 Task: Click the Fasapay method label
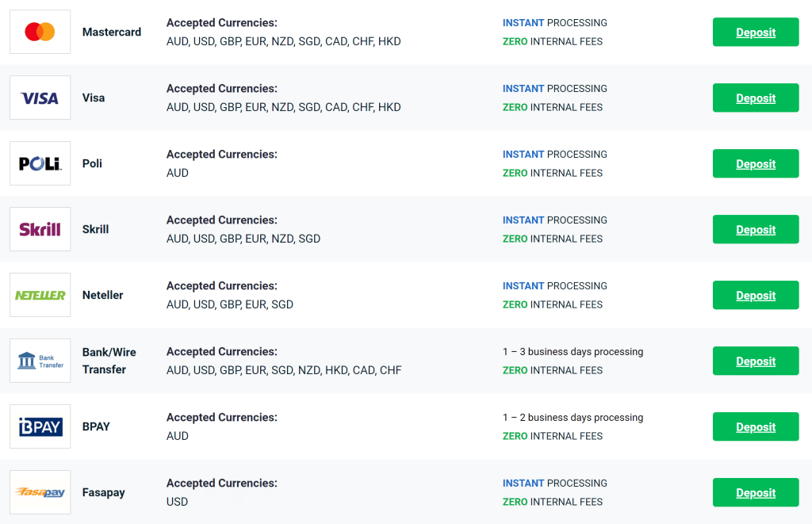click(x=104, y=492)
